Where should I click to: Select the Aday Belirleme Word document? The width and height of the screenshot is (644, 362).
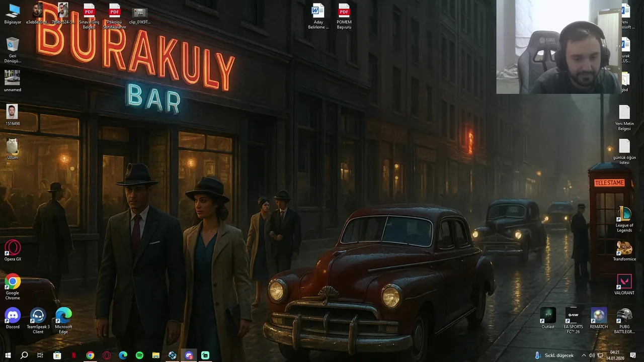(x=318, y=16)
